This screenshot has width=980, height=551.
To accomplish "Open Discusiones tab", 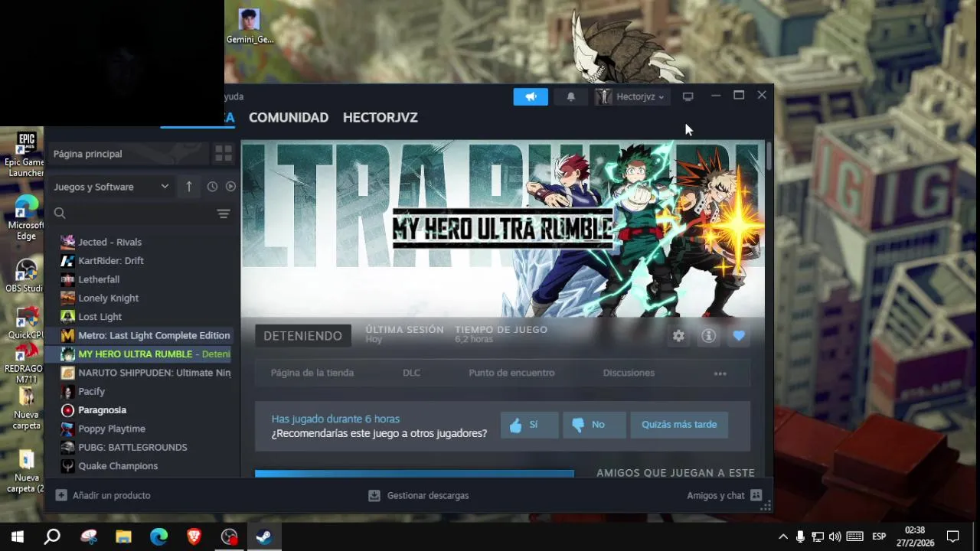I will (629, 373).
